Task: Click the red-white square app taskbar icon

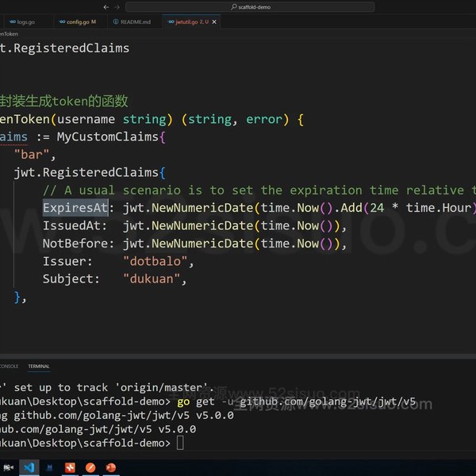Action: point(71,467)
